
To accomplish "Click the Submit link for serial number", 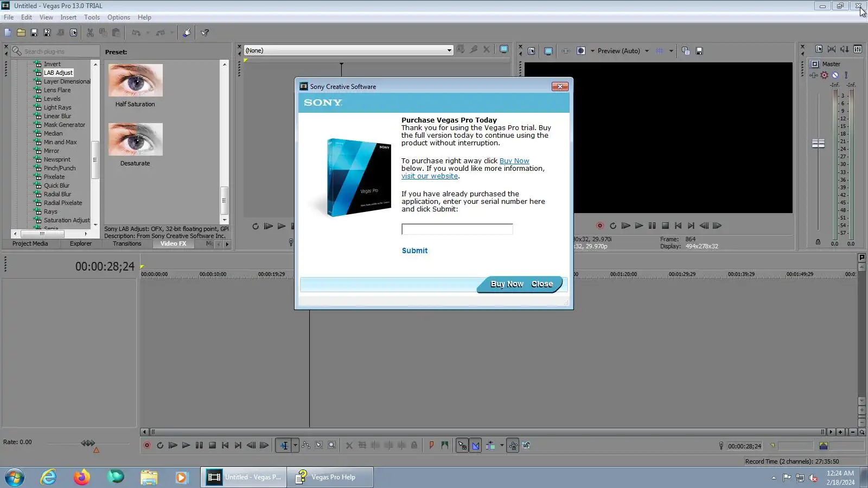I will coord(414,251).
